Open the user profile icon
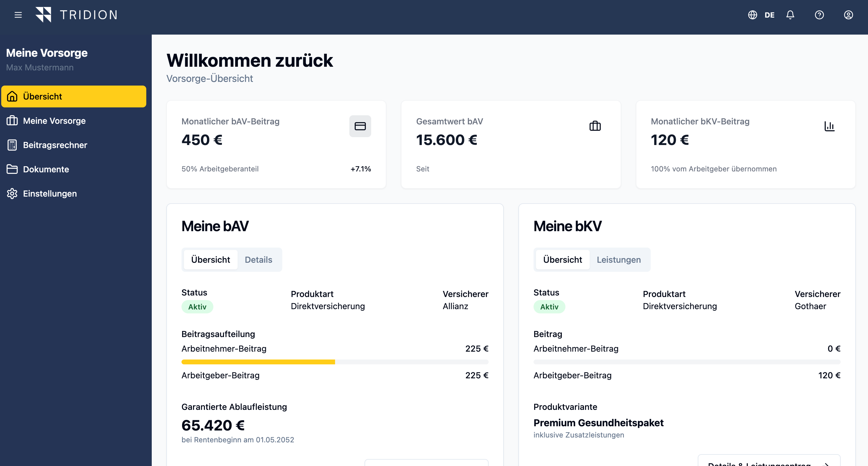The width and height of the screenshot is (868, 466). [848, 15]
